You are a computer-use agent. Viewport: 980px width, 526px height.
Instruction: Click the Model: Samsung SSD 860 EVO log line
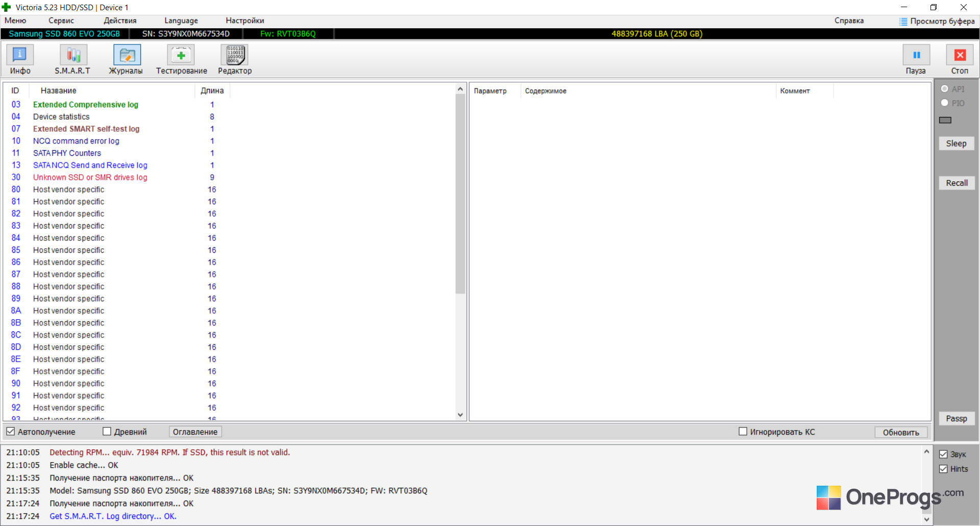[238, 491]
